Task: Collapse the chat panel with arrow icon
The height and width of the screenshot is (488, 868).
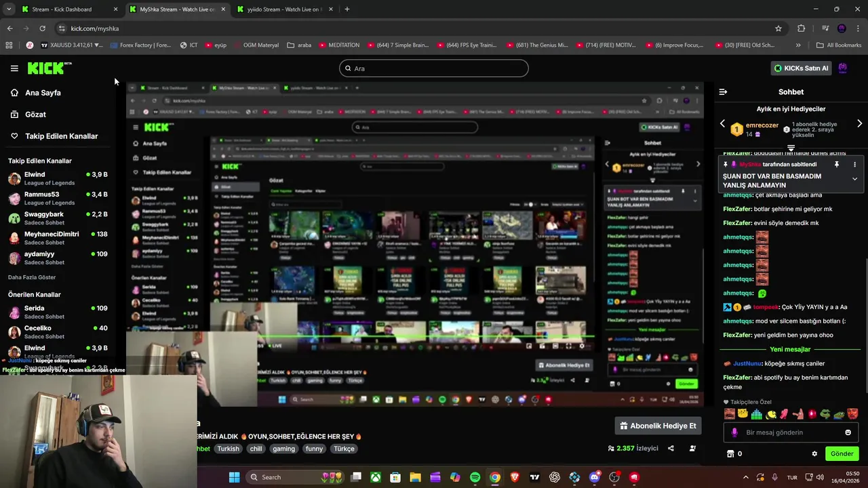Action: tap(723, 91)
